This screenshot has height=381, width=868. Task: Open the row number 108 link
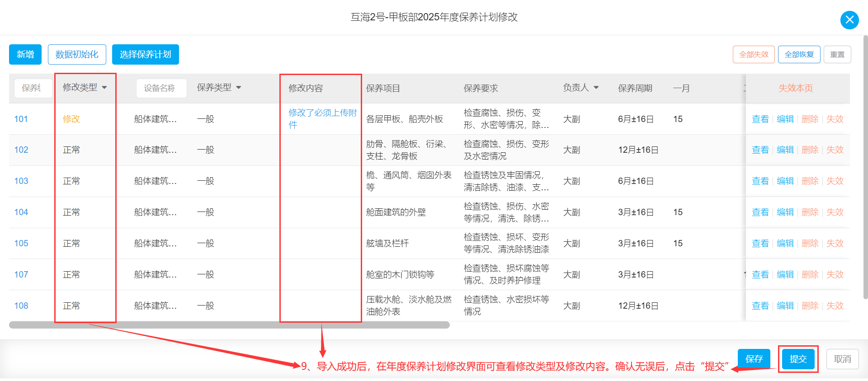21,306
